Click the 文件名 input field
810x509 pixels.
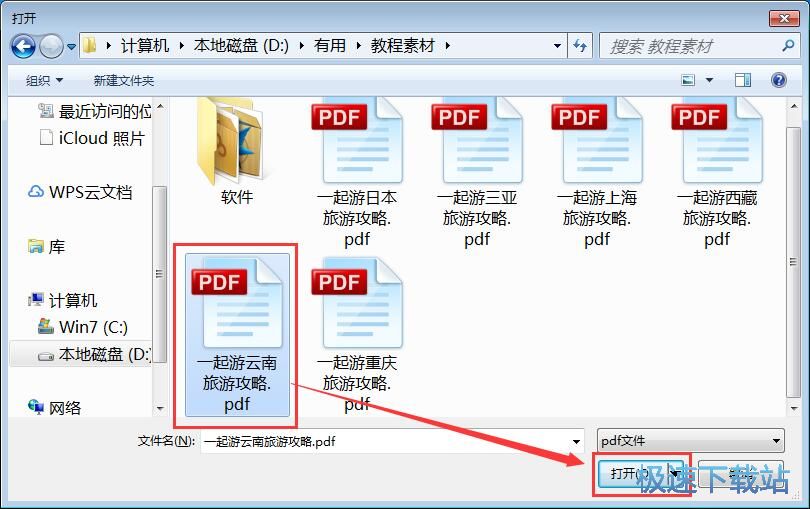386,441
